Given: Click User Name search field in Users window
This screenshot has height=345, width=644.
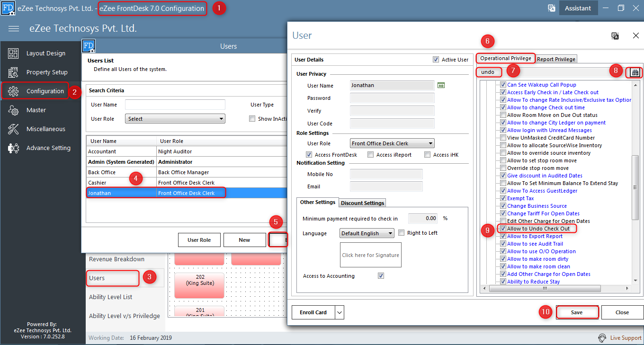Looking at the screenshot, I should click(x=175, y=105).
